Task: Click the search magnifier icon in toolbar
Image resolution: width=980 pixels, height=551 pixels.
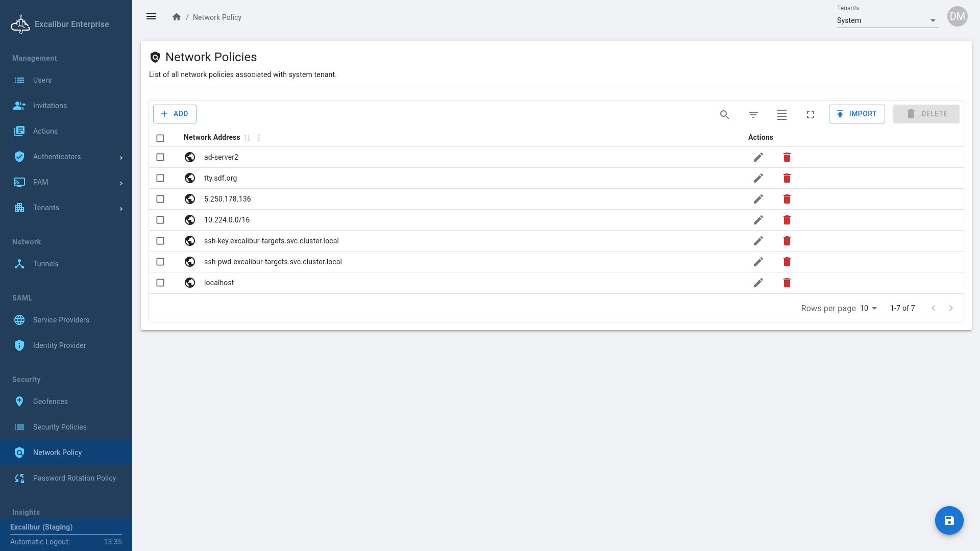Action: (724, 114)
